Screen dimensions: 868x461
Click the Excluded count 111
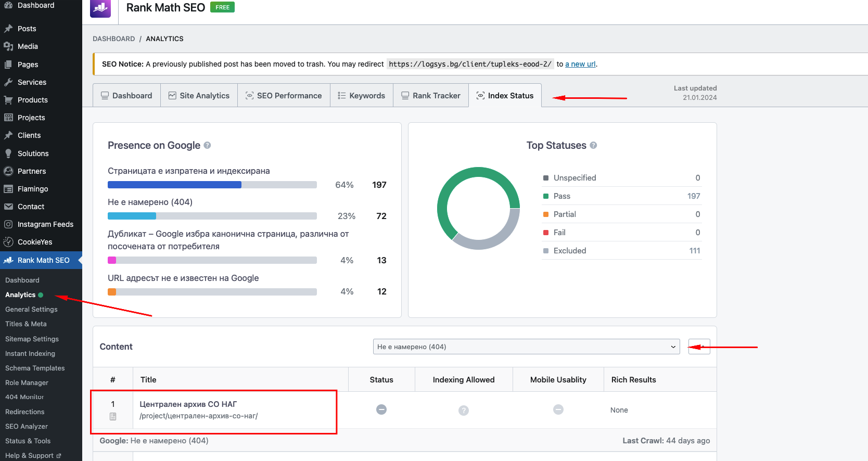[x=695, y=251]
